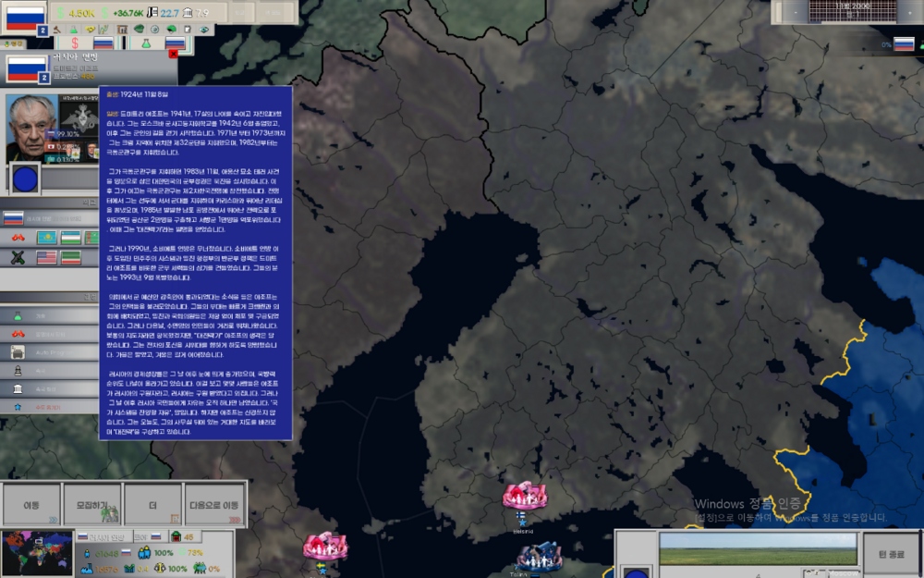Open the green helmet Operations icon
The height and width of the screenshot is (578, 924).
pos(172,29)
